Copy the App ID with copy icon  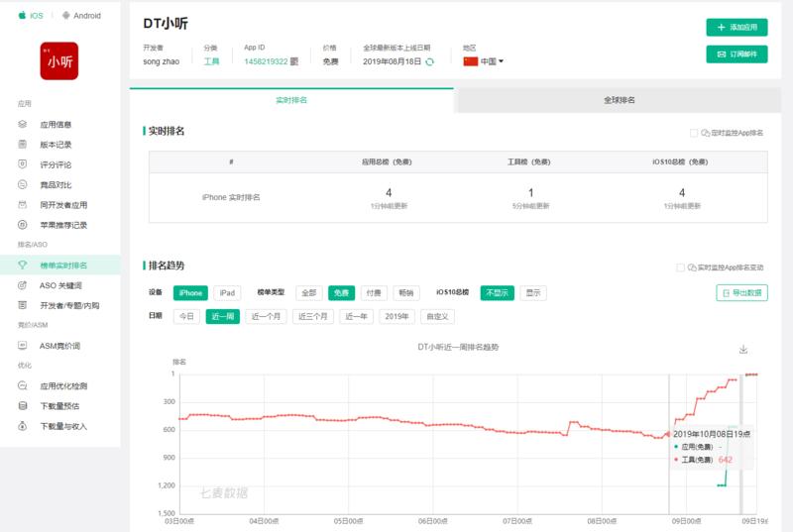(x=294, y=61)
